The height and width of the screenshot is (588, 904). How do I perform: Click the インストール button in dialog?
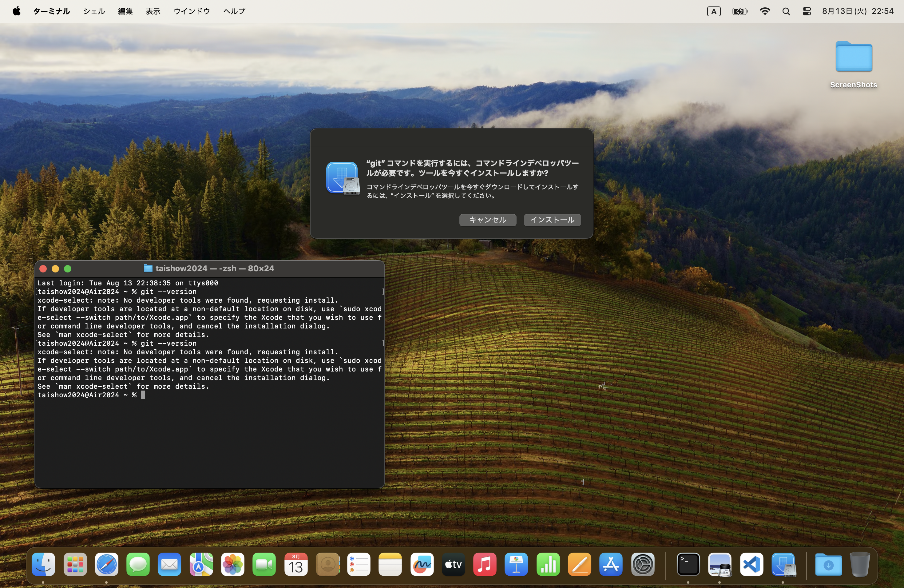(552, 220)
